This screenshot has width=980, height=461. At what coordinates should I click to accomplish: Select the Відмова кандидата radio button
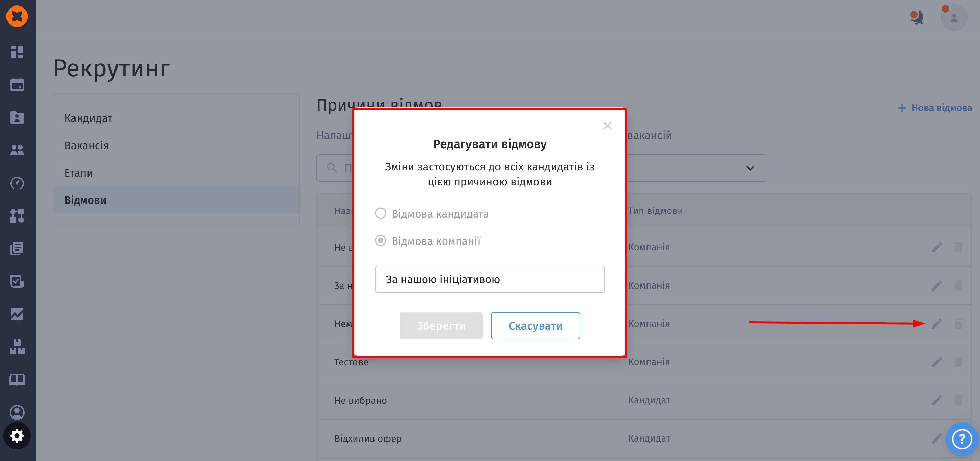click(380, 213)
